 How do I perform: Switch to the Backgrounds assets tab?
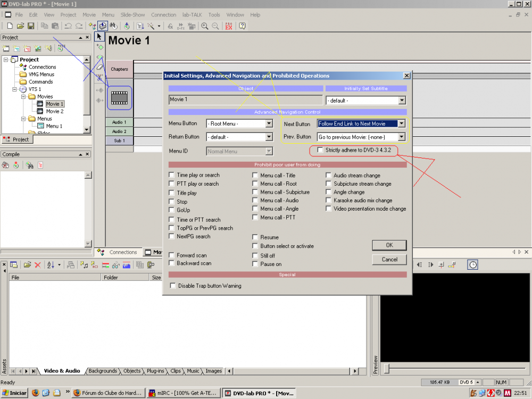(x=102, y=371)
